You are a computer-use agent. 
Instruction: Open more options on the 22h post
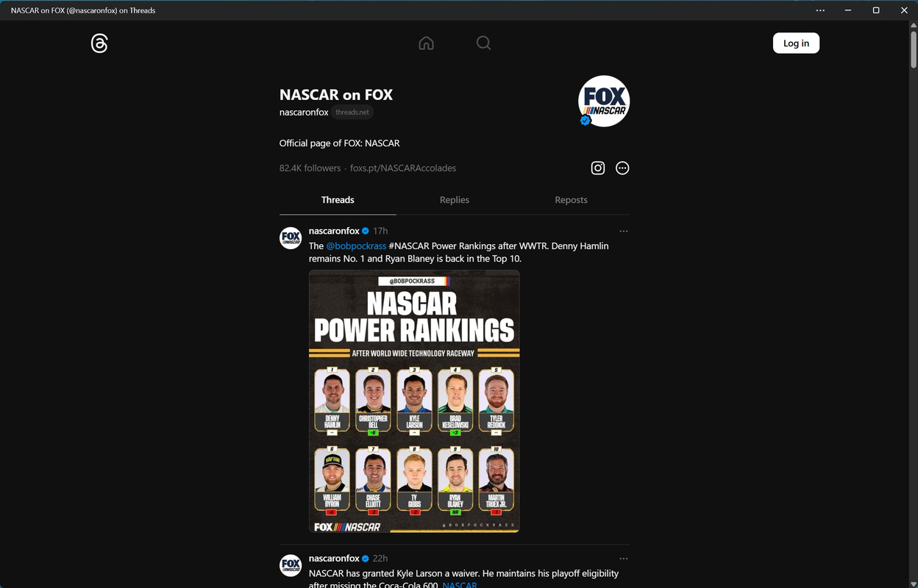(624, 559)
